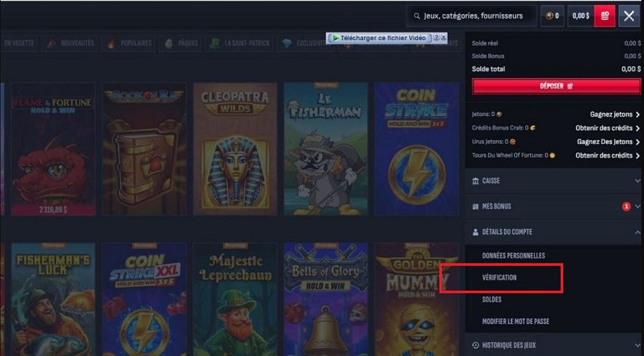Image resolution: width=644 pixels, height=356 pixels.
Task: Click the Historique des jeux clock icon
Action: click(475, 345)
